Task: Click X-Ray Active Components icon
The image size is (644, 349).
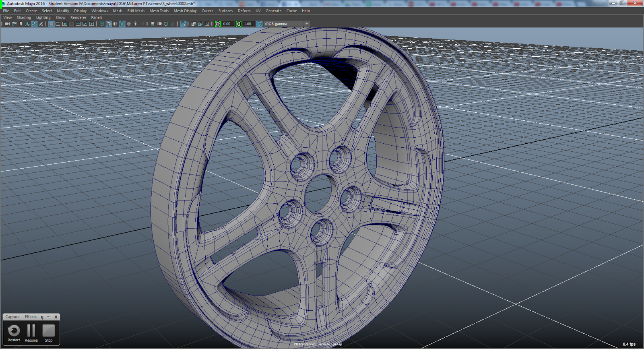Action: (200, 24)
